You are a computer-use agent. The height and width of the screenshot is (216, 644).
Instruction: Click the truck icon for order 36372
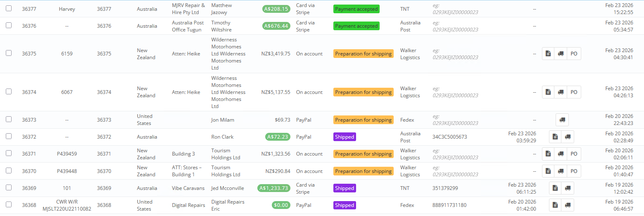coord(568,137)
